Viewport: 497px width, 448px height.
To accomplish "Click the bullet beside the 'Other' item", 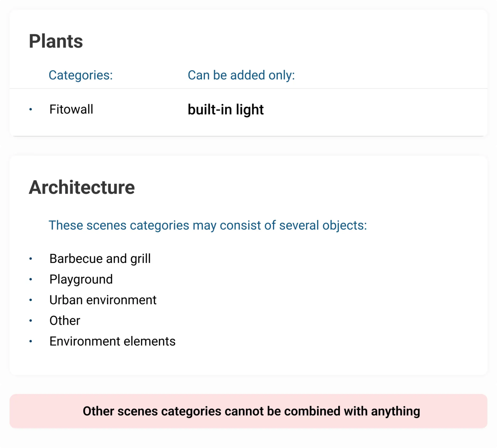I will tap(31, 320).
